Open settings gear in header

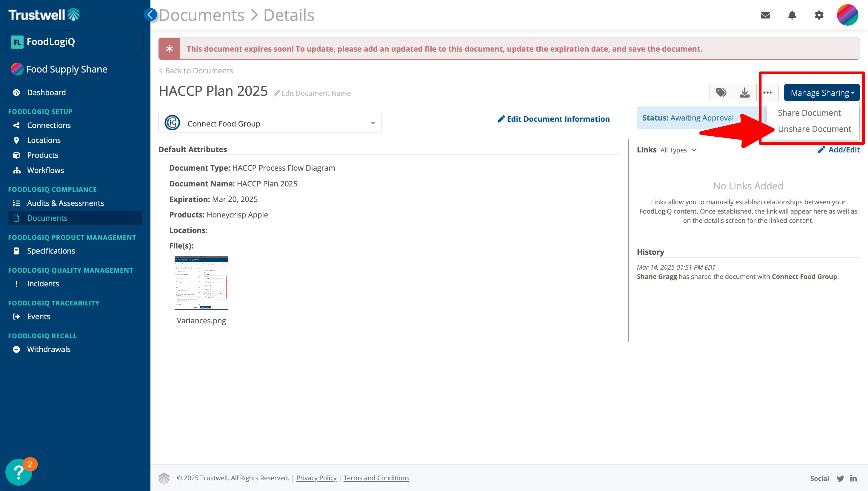coord(819,15)
